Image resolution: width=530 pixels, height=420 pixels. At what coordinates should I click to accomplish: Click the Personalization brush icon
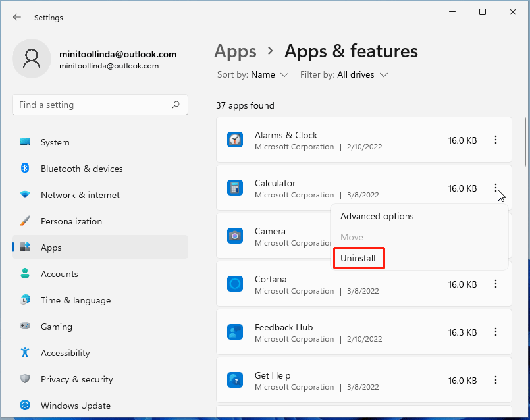click(25, 221)
